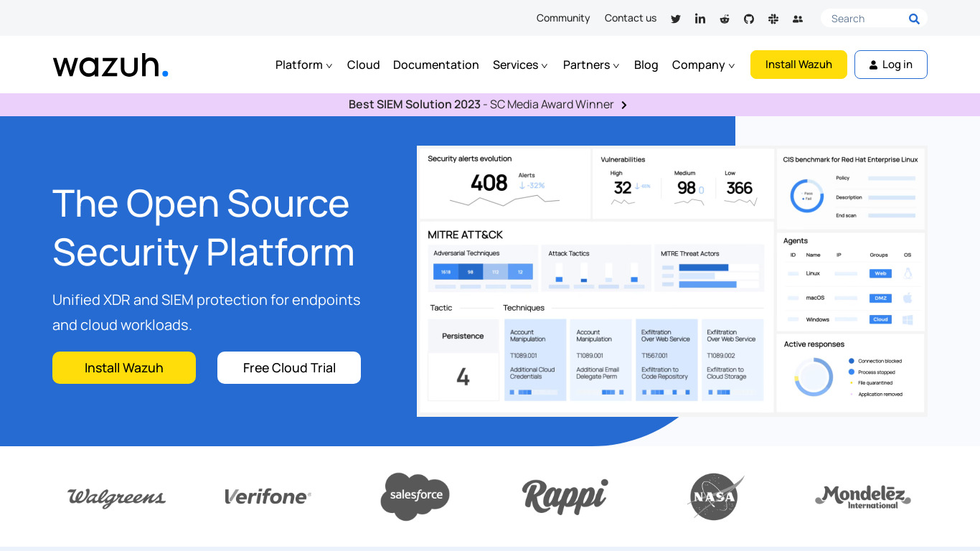This screenshot has width=980, height=551.
Task: Click the 'Web' group tag in Linux row
Action: [880, 273]
